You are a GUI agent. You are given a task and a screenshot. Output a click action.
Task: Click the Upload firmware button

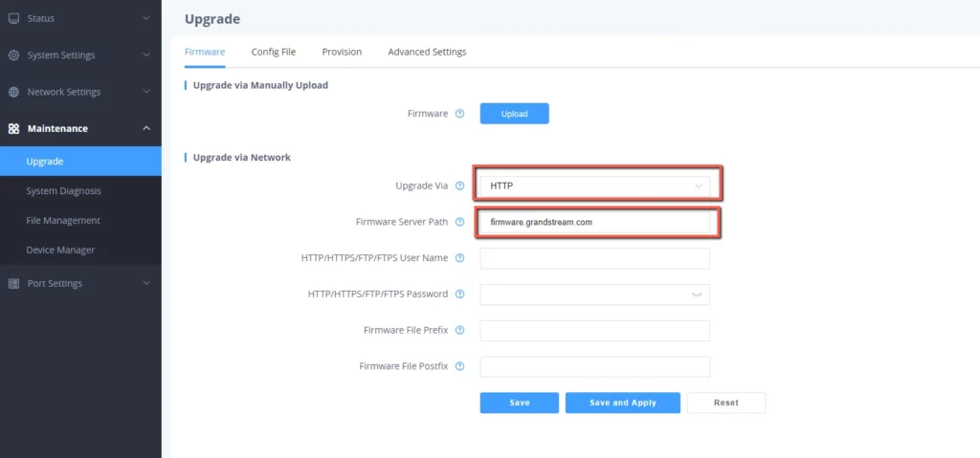click(x=514, y=114)
